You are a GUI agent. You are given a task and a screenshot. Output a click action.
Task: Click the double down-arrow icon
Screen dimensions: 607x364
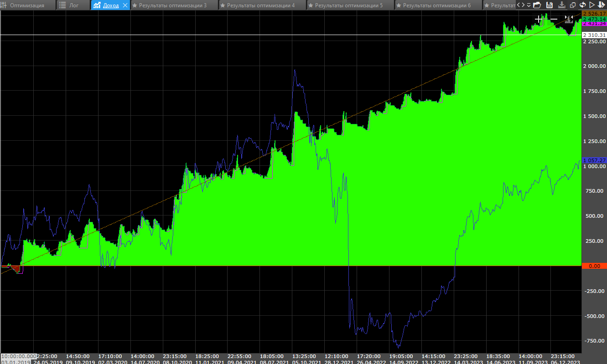tap(601, 5)
